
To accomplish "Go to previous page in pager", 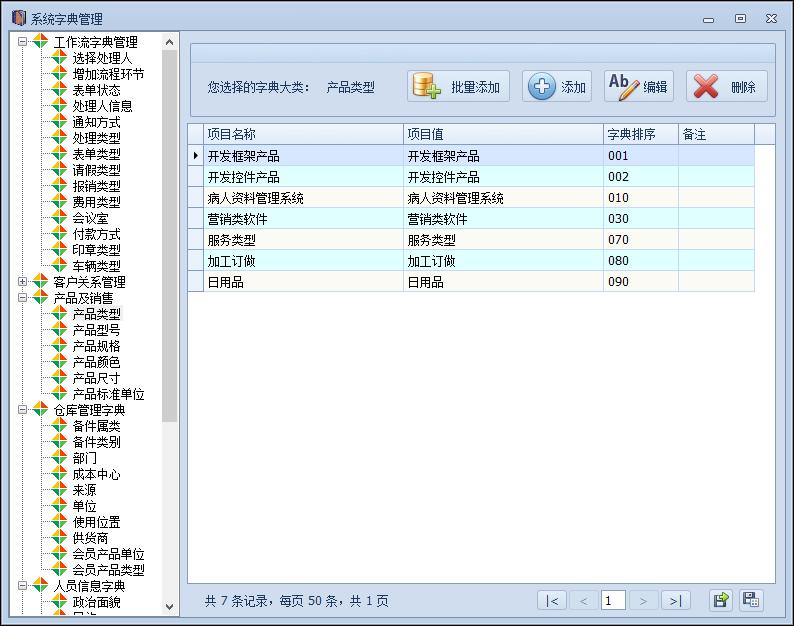I will click(584, 601).
